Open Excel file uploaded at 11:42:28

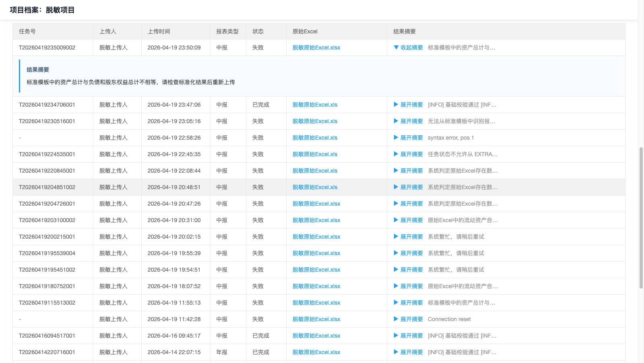pos(316,319)
